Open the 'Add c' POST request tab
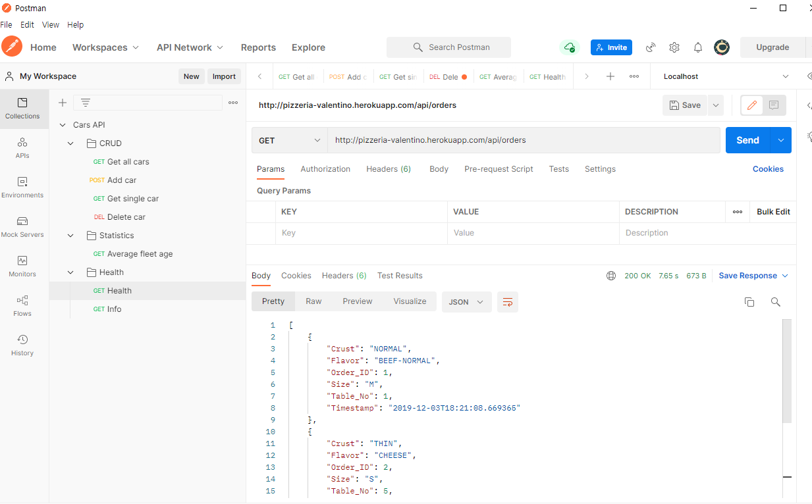812x504 pixels. (x=348, y=77)
